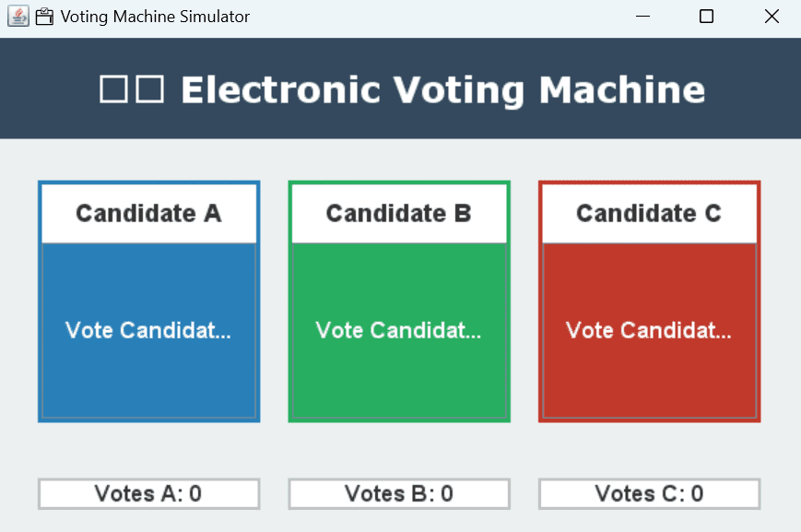The height and width of the screenshot is (532, 801).
Task: Close the Voting Machine Simulator window
Action: 772,17
